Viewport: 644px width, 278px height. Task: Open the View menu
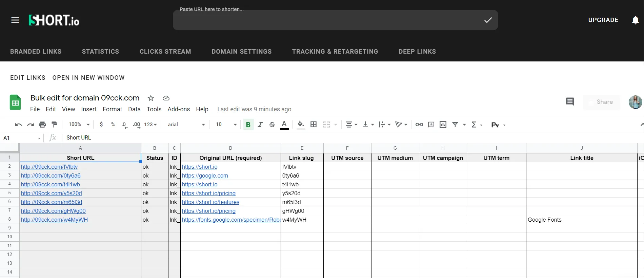pyautogui.click(x=68, y=109)
